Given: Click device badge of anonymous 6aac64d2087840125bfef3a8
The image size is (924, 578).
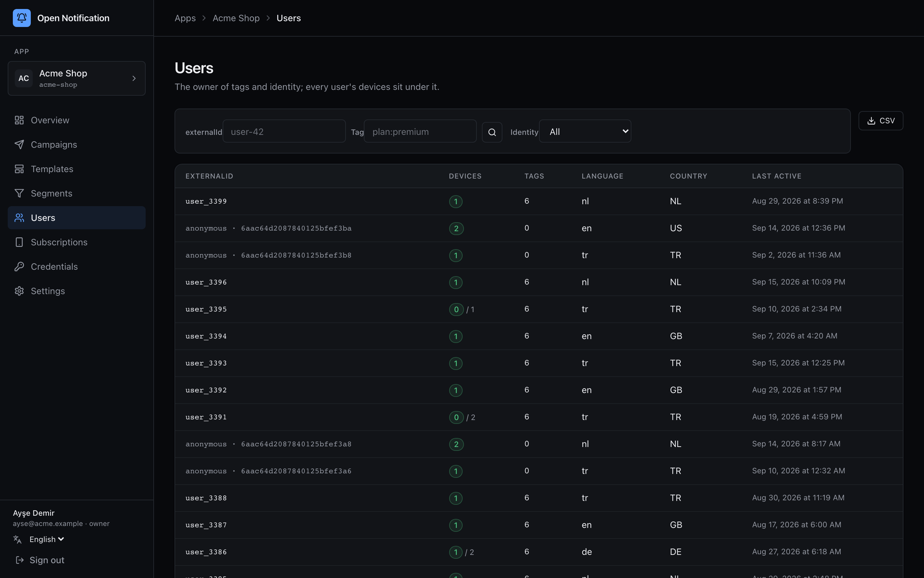Looking at the screenshot, I should (x=456, y=444).
